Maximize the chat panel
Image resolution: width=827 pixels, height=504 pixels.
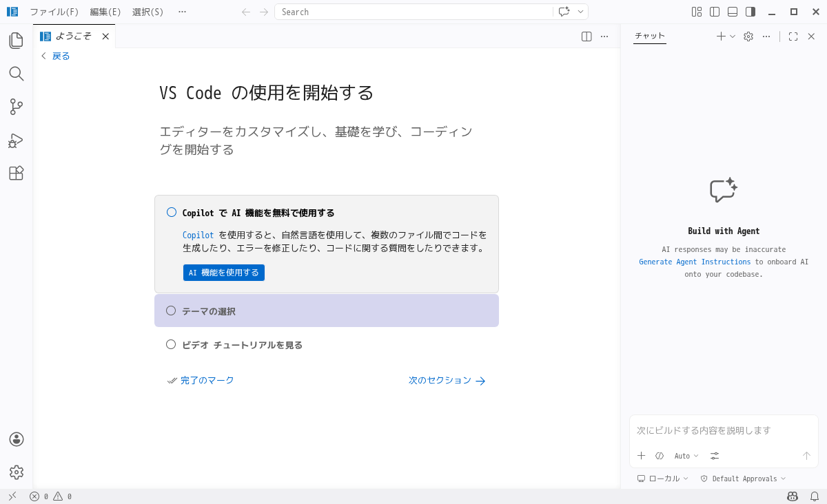point(793,36)
